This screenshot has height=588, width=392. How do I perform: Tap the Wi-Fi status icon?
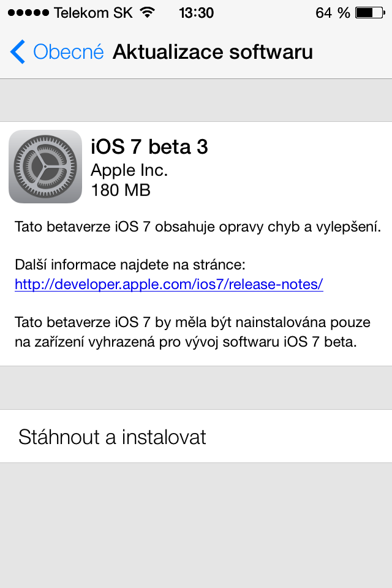coord(147,12)
